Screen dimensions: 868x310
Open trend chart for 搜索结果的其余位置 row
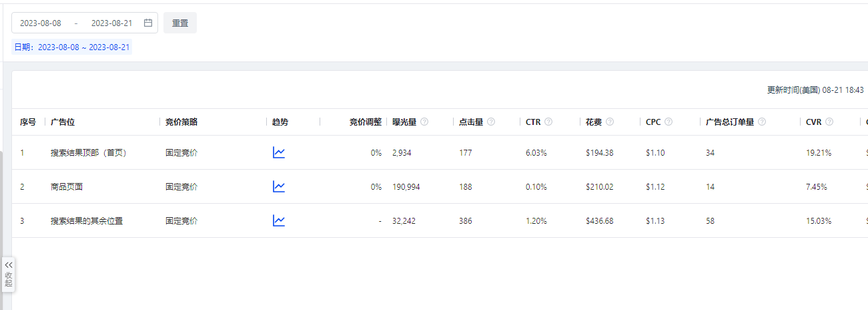point(279,220)
